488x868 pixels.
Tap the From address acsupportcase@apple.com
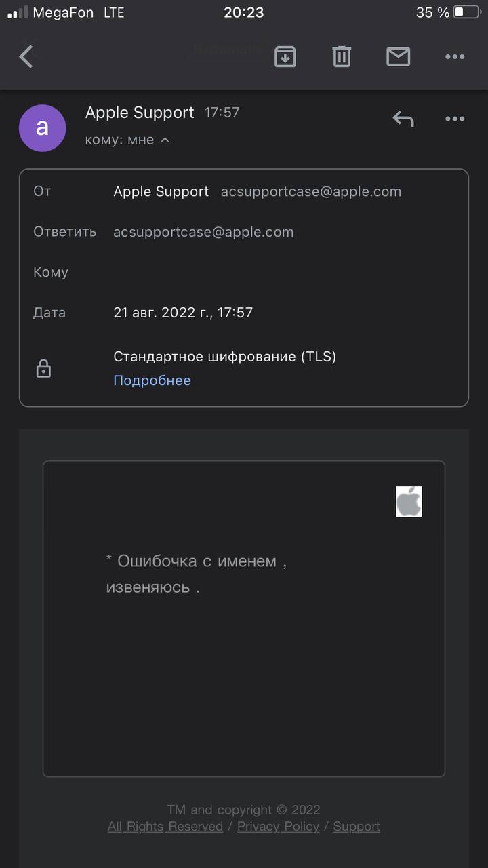(x=311, y=191)
